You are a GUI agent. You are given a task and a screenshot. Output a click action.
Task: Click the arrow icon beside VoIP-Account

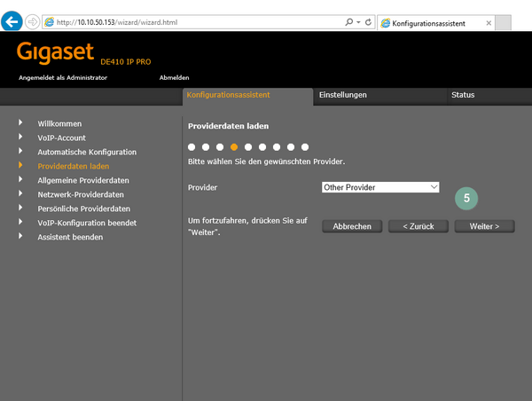(21, 138)
